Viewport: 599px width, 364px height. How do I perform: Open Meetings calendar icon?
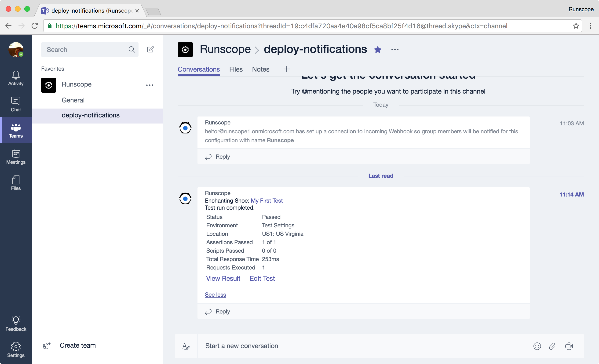16,157
